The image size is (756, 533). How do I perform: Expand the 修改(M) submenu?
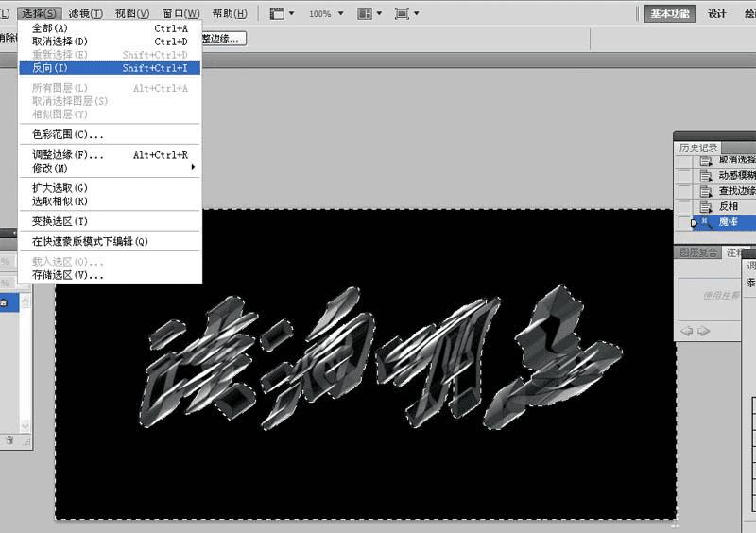[x=110, y=168]
